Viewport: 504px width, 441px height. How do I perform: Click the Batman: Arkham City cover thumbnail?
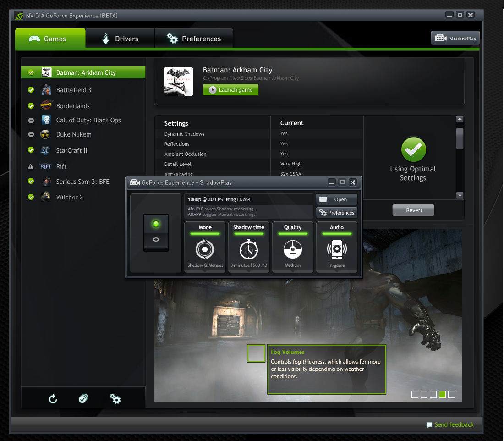[178, 82]
